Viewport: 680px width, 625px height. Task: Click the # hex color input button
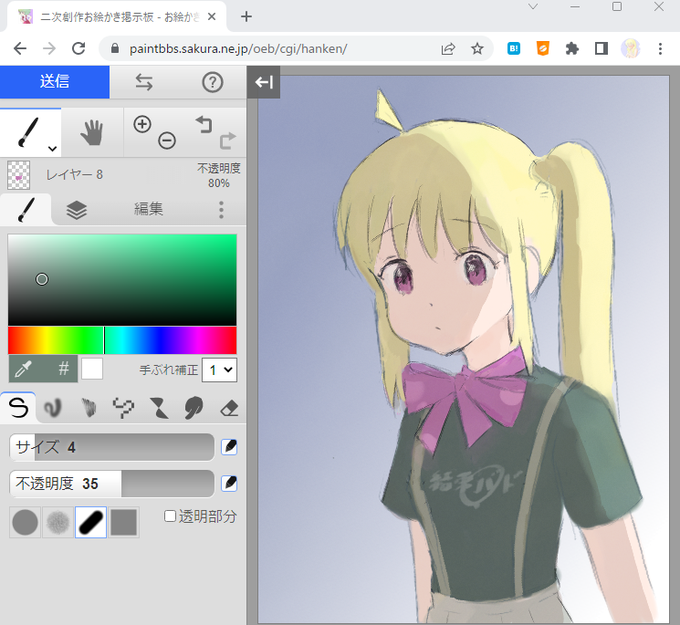tap(63, 369)
